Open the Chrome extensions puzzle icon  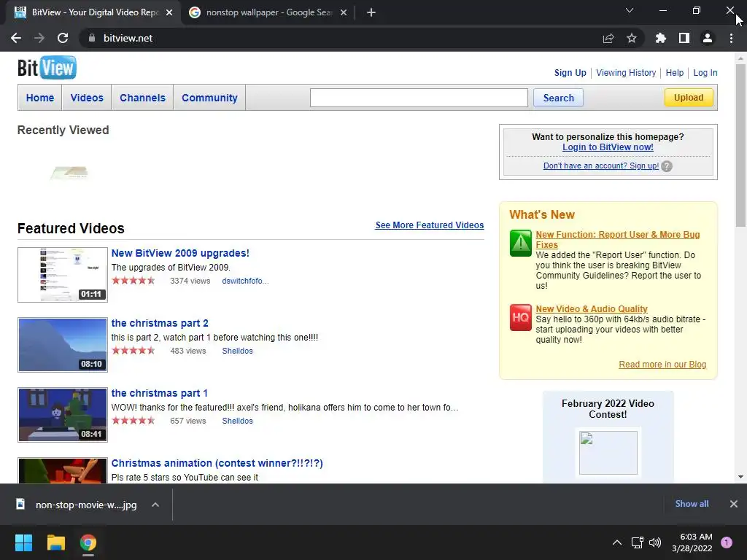[661, 38]
